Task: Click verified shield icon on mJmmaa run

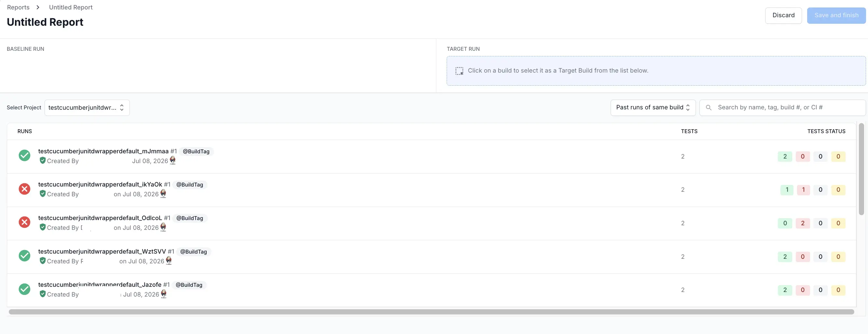Action: pyautogui.click(x=42, y=160)
